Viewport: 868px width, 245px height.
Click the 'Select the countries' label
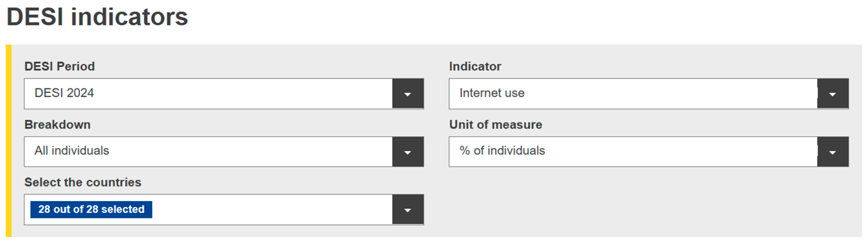(83, 182)
